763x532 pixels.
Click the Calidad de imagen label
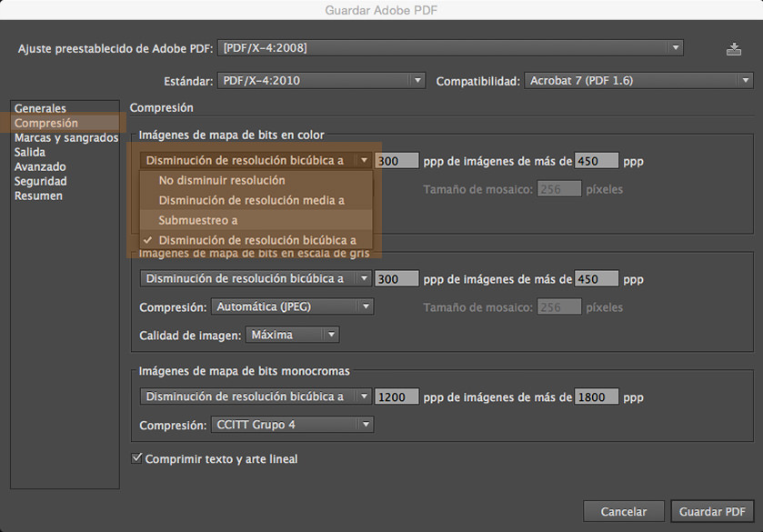(190, 336)
